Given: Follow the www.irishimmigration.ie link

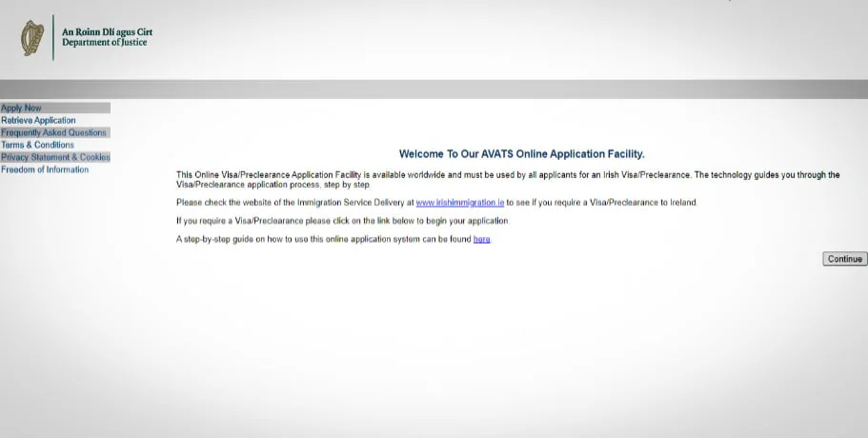Looking at the screenshot, I should (x=460, y=203).
